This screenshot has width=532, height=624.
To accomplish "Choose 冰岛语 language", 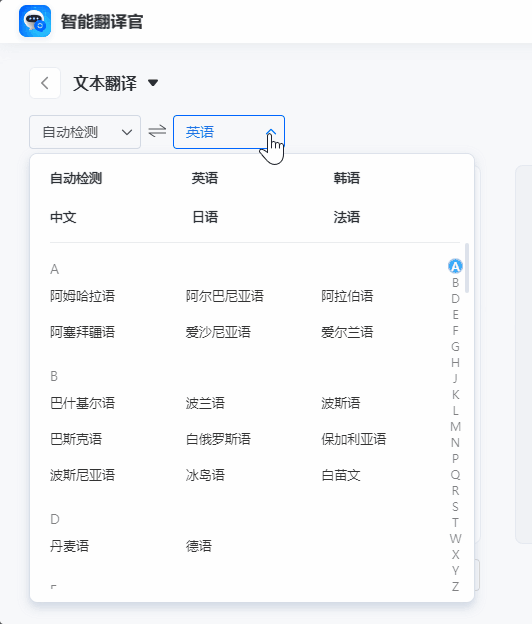I will (205, 475).
